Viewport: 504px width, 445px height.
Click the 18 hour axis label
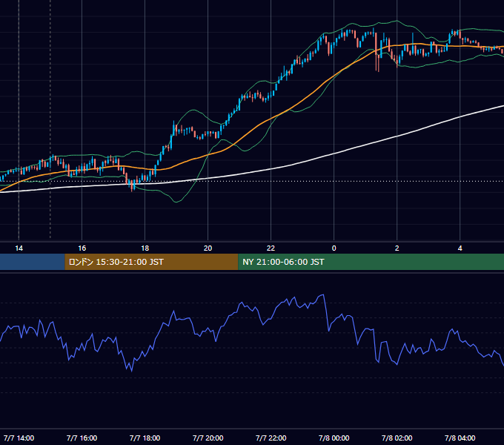click(145, 248)
